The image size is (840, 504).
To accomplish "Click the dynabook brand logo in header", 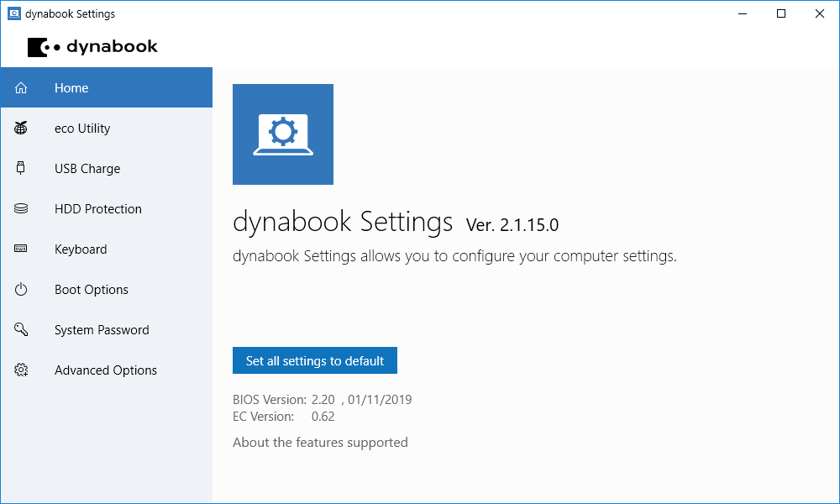I will [x=92, y=47].
